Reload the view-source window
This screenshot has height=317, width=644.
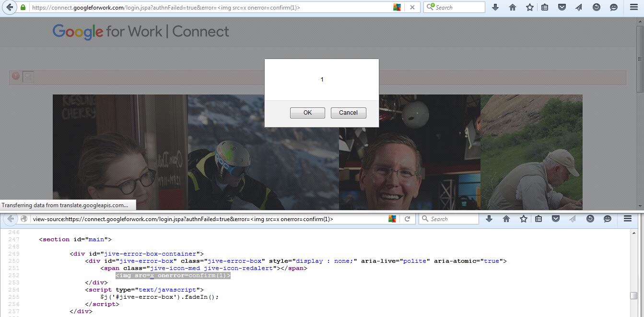407,219
